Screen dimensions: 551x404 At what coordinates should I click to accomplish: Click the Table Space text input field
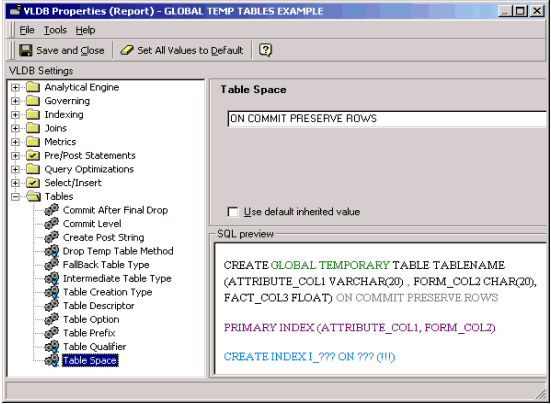tap(387, 119)
